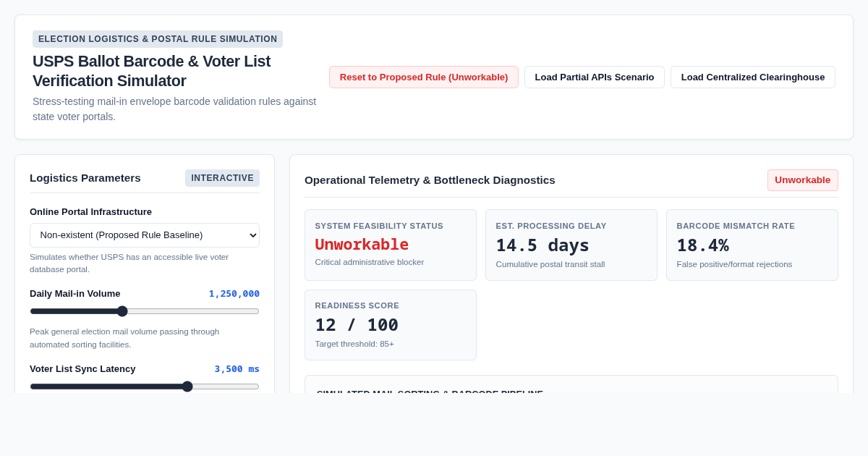Select the Readiness Score card
This screenshot has width=868, height=456.
point(391,325)
